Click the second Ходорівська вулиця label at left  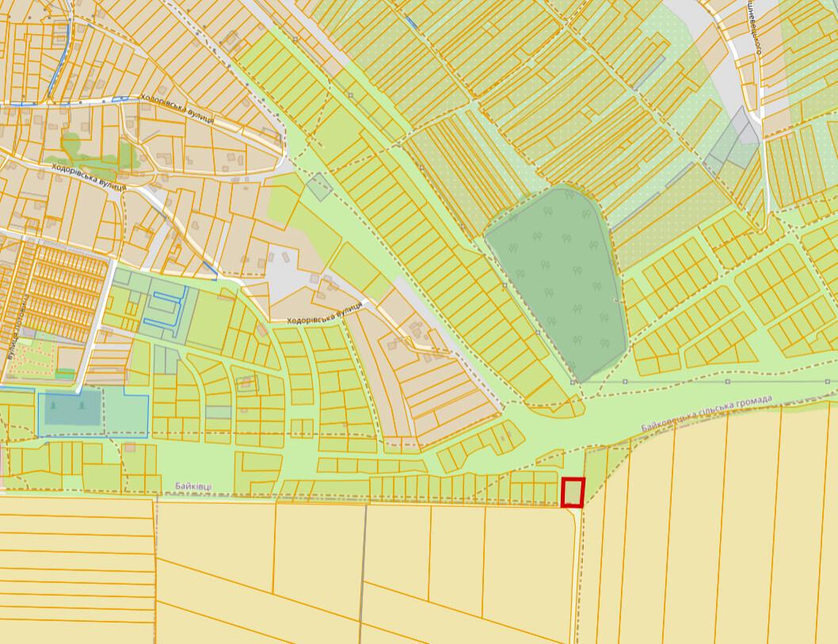click(90, 177)
